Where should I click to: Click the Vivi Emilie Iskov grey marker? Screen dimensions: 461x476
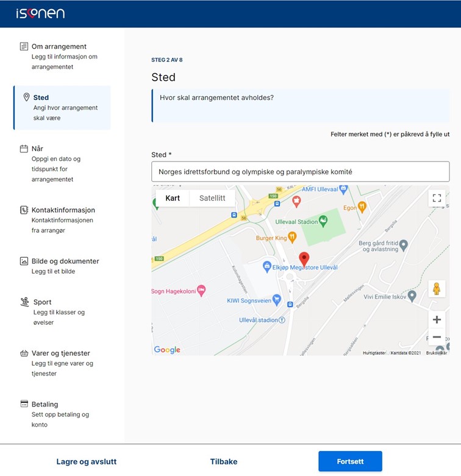(412, 296)
